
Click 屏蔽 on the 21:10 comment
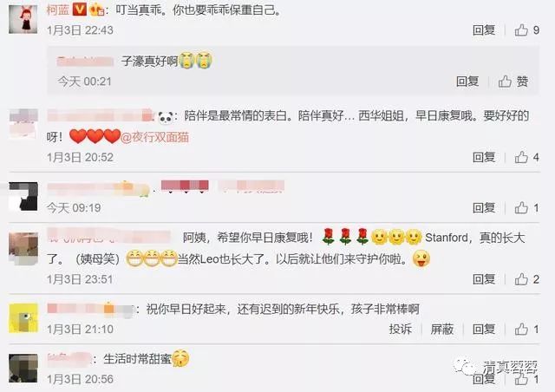coord(441,330)
